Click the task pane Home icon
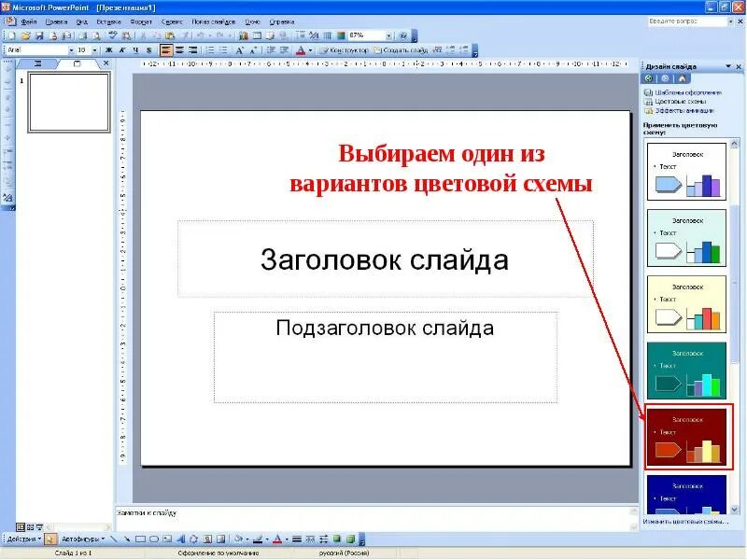747x560 pixels. pyautogui.click(x=682, y=78)
